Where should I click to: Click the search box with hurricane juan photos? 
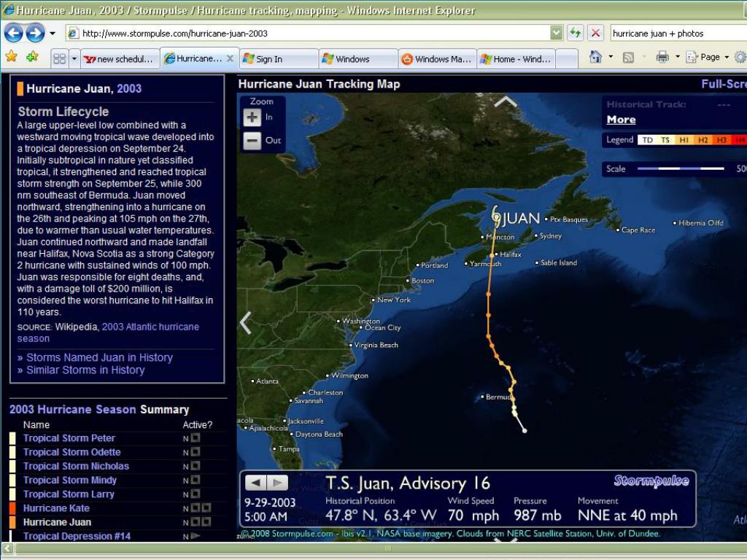click(678, 34)
